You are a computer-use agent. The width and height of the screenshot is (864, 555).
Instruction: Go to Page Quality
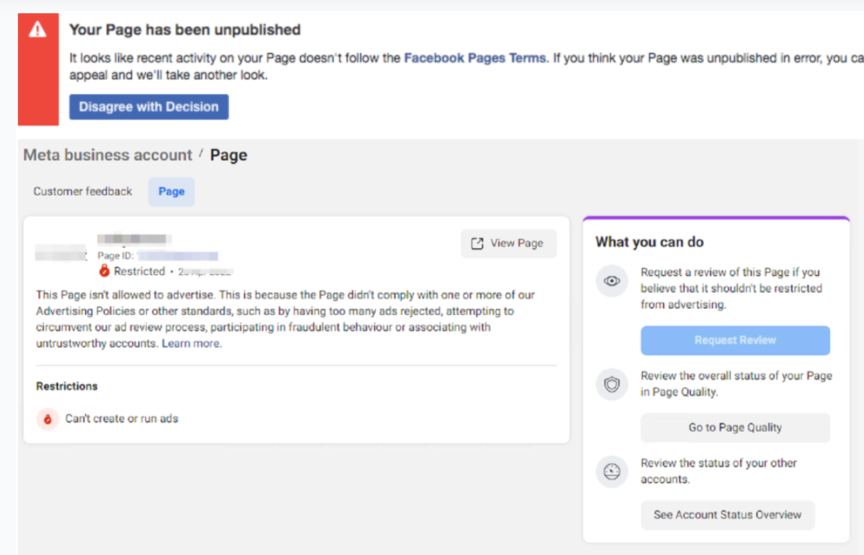coord(735,427)
